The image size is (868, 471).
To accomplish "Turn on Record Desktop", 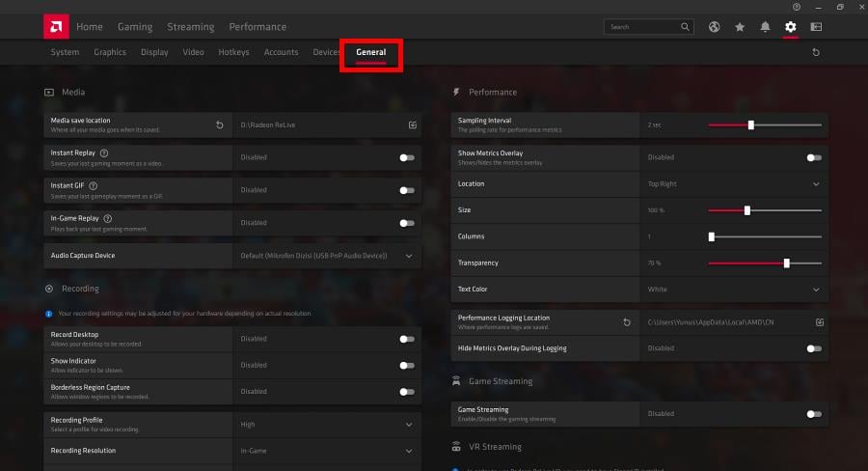I will (x=407, y=339).
